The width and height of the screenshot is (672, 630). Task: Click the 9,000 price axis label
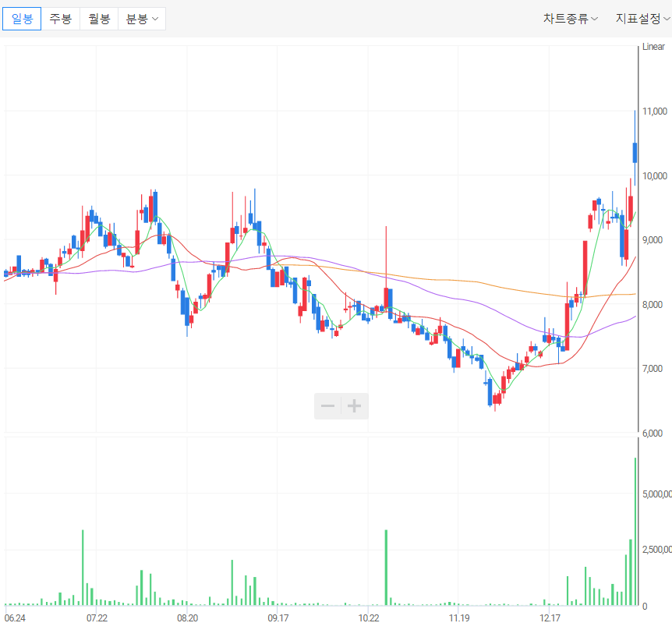point(653,240)
